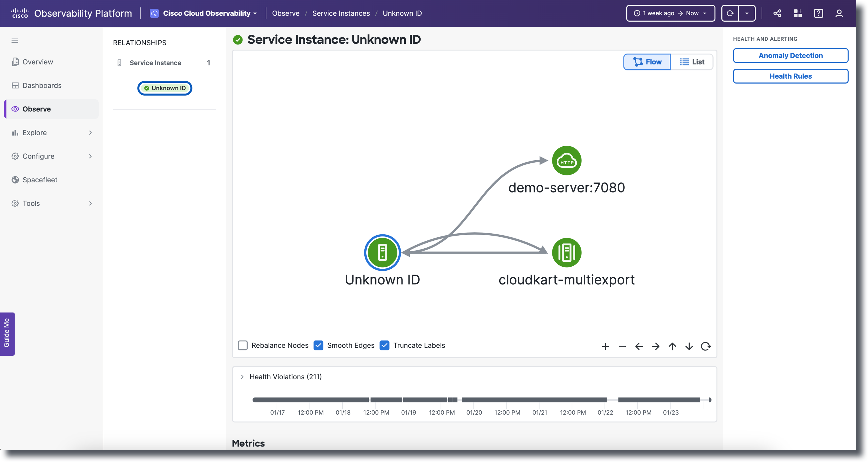The image size is (868, 462).
Task: Click the Service Instance server icon in Relationships
Action: click(119, 63)
